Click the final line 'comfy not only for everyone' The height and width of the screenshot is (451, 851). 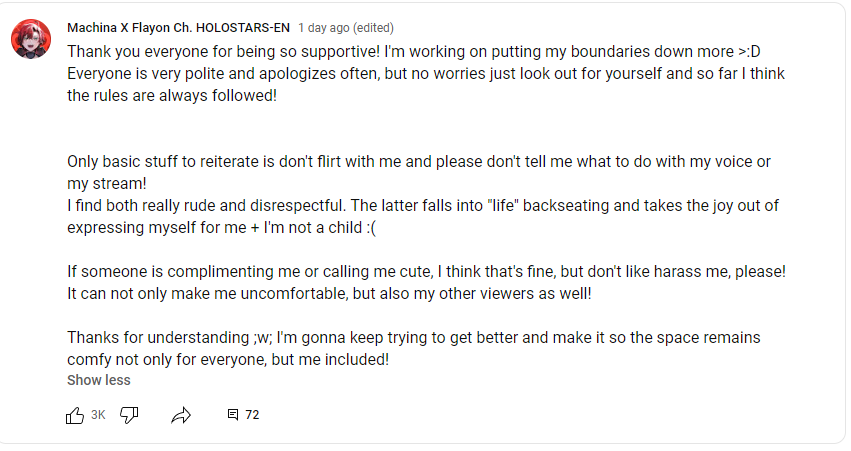pos(228,359)
